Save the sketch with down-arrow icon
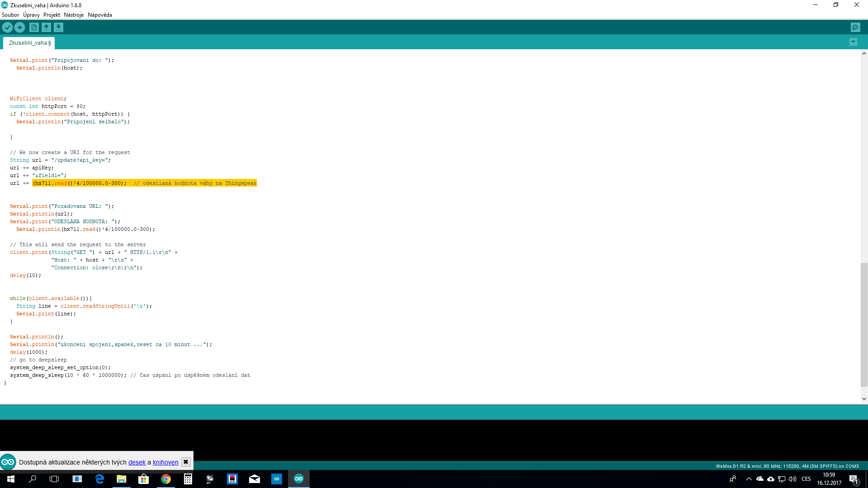Viewport: 868px width, 488px height. coord(58,28)
